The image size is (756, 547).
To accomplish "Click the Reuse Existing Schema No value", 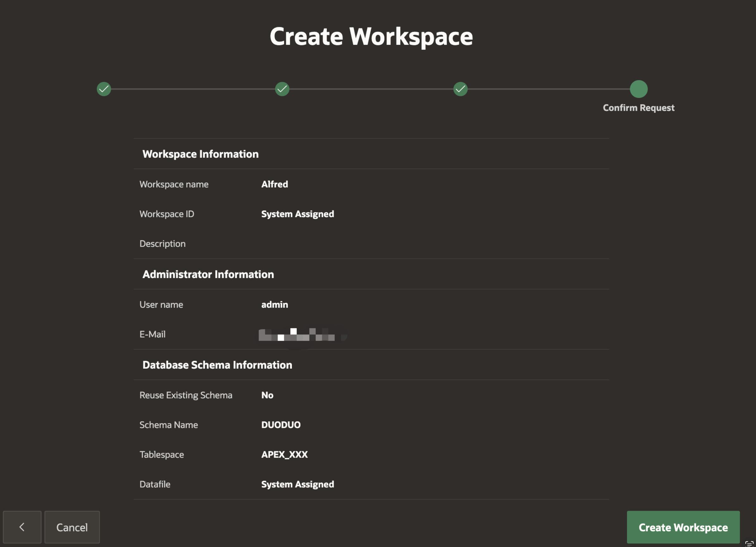I will coord(267,395).
